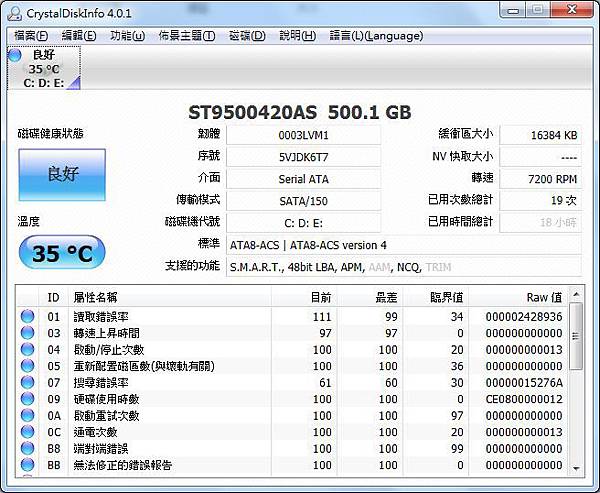Click the standard field ATA8-ACS version 4

404,245
